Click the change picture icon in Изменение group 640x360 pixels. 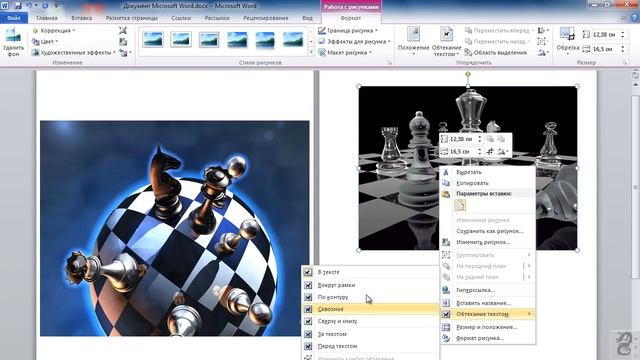click(x=123, y=42)
